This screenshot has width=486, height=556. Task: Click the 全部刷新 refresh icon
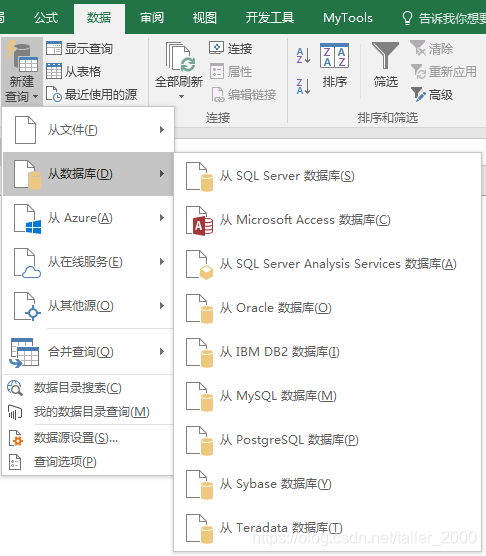[180, 57]
